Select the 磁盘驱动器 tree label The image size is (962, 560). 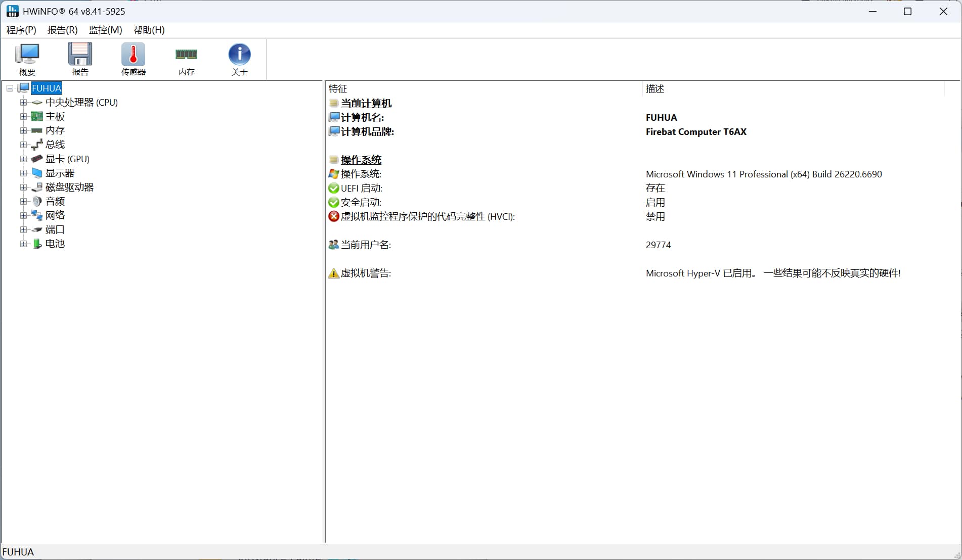69,187
